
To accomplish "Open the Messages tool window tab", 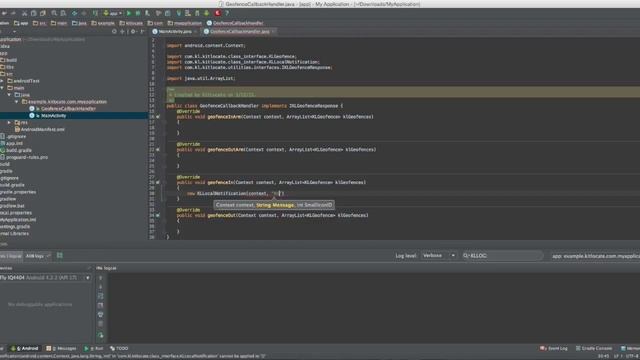I will click(61, 348).
